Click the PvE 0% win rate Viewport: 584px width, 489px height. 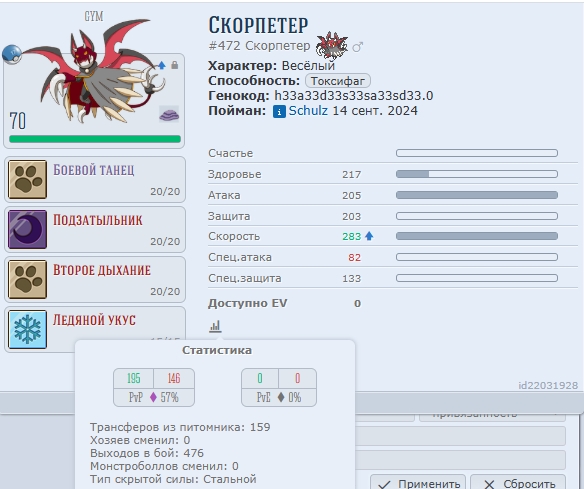click(295, 397)
